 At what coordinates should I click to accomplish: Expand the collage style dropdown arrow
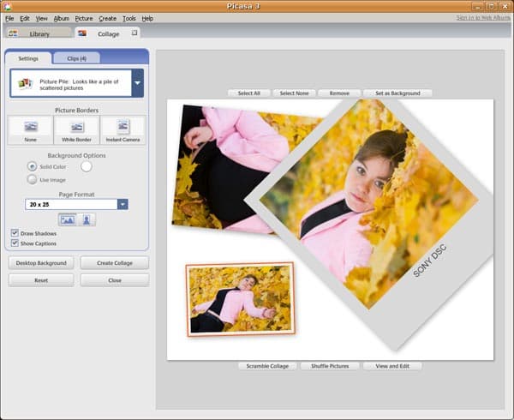tap(138, 83)
